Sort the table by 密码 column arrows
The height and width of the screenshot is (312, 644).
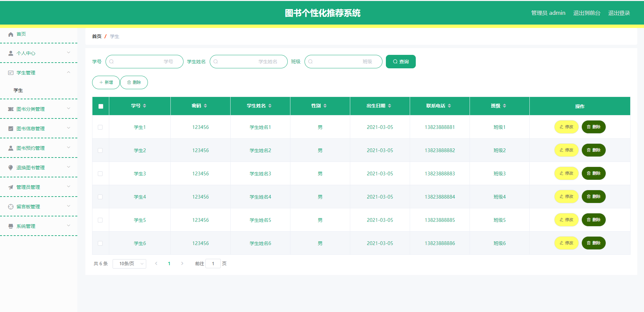click(205, 106)
